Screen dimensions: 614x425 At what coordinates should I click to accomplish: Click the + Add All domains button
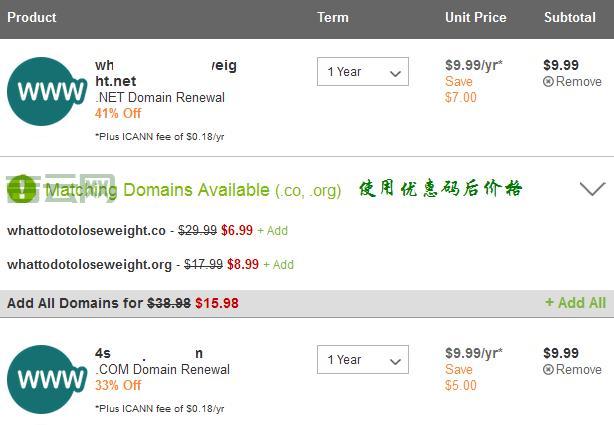coord(575,303)
